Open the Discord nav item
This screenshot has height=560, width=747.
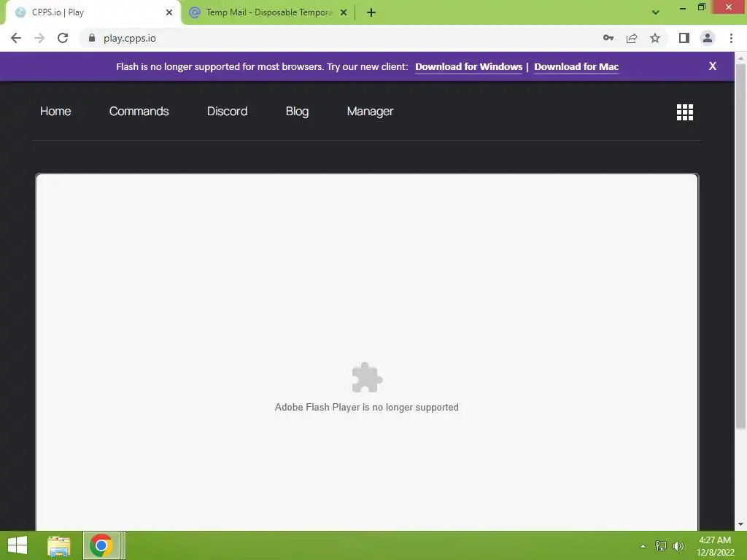click(x=228, y=111)
